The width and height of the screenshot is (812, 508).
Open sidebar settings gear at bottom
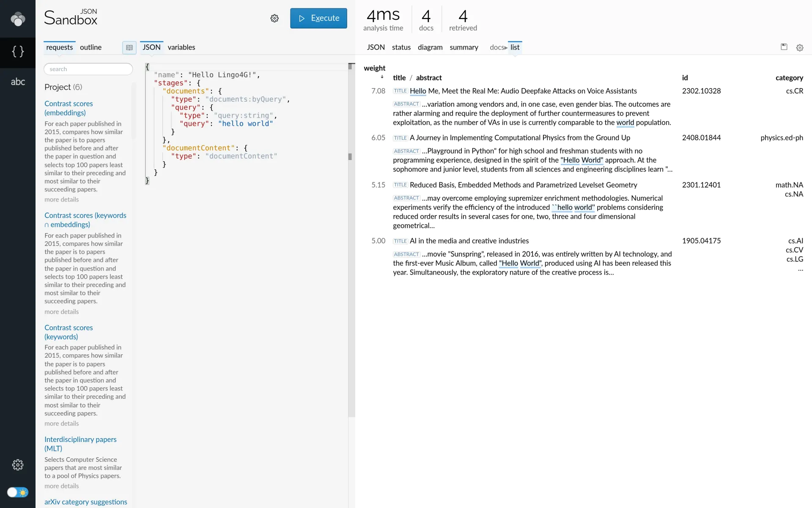[x=18, y=465]
